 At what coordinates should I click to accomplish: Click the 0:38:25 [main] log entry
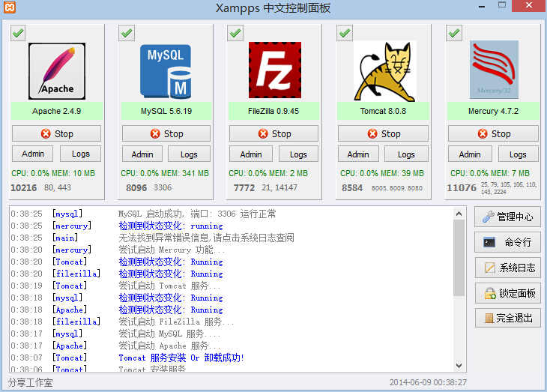152,238
